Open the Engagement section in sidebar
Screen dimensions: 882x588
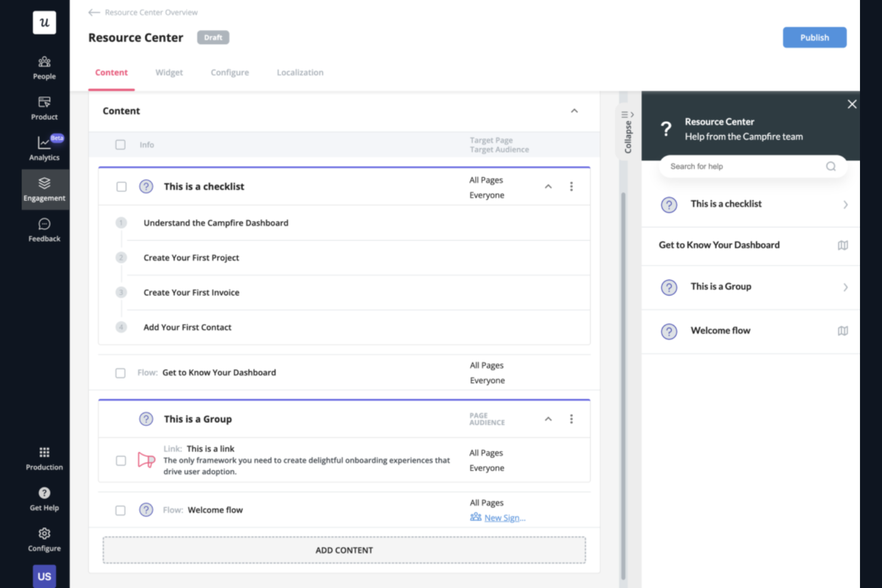(44, 189)
